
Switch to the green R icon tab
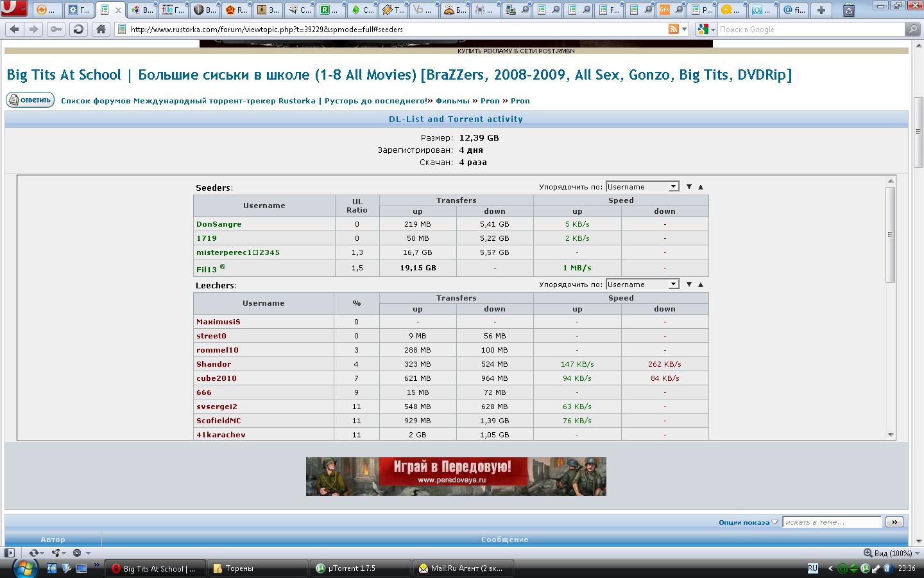click(332, 10)
